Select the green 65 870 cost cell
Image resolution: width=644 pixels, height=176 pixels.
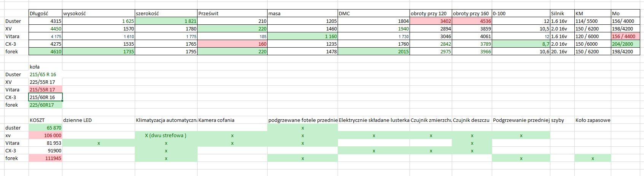[x=45, y=128]
